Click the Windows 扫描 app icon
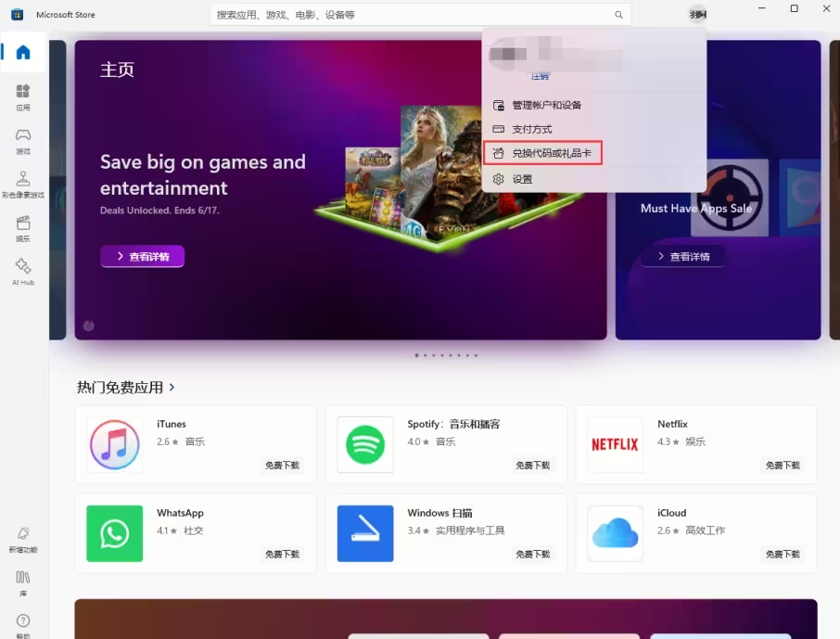The width and height of the screenshot is (840, 639). click(x=365, y=533)
